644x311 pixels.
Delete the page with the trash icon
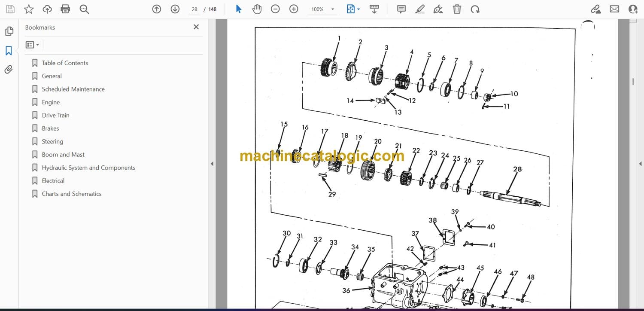point(457,9)
